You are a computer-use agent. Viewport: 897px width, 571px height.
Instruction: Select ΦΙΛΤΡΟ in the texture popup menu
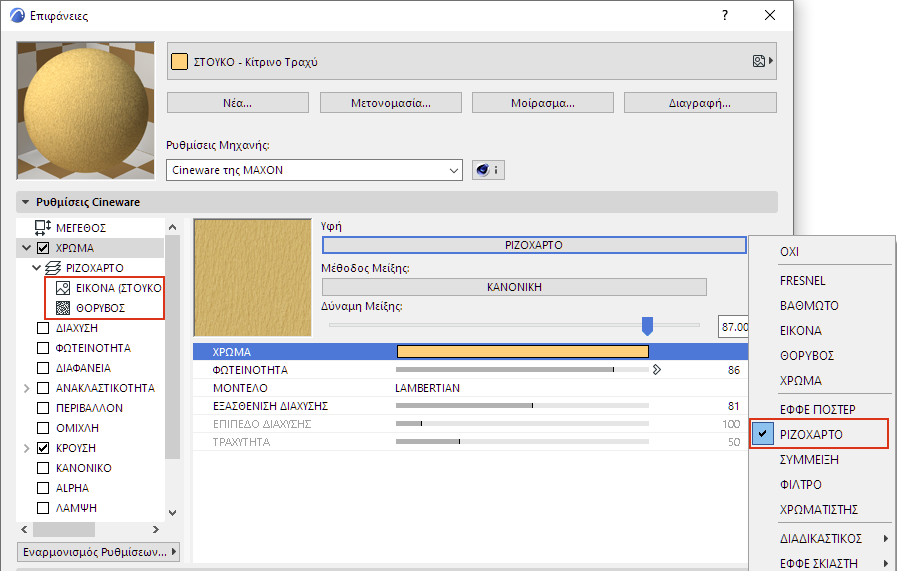point(799,485)
